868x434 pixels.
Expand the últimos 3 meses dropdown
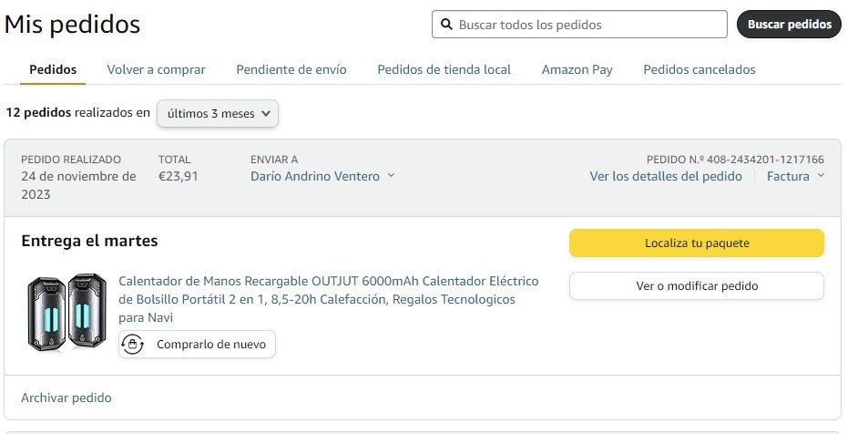pyautogui.click(x=218, y=113)
